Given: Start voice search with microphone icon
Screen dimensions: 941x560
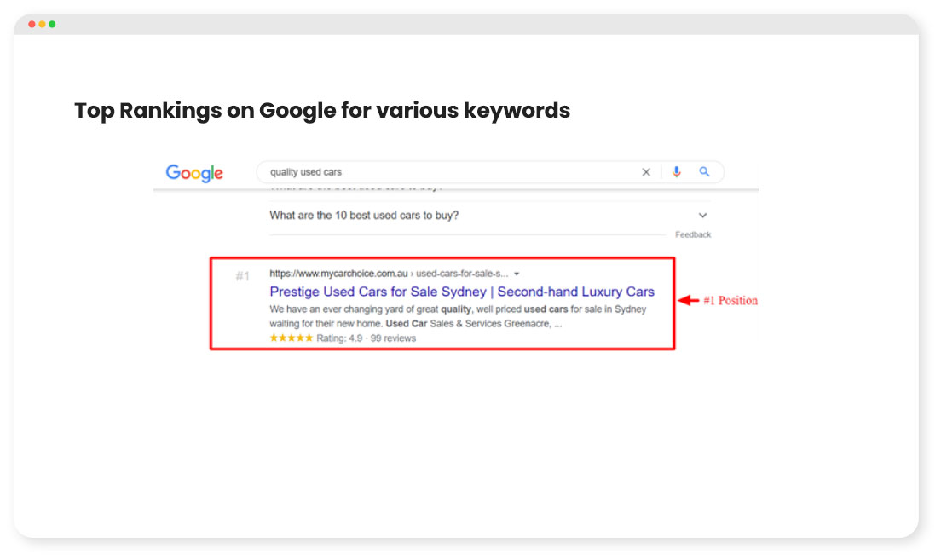Looking at the screenshot, I should [677, 172].
